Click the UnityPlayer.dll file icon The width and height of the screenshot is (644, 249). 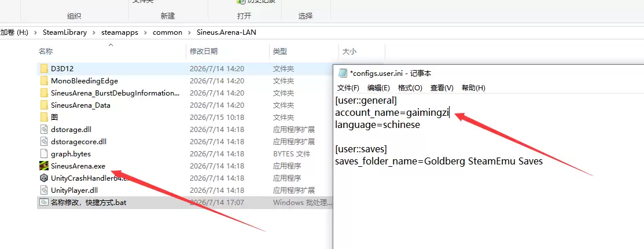click(44, 191)
